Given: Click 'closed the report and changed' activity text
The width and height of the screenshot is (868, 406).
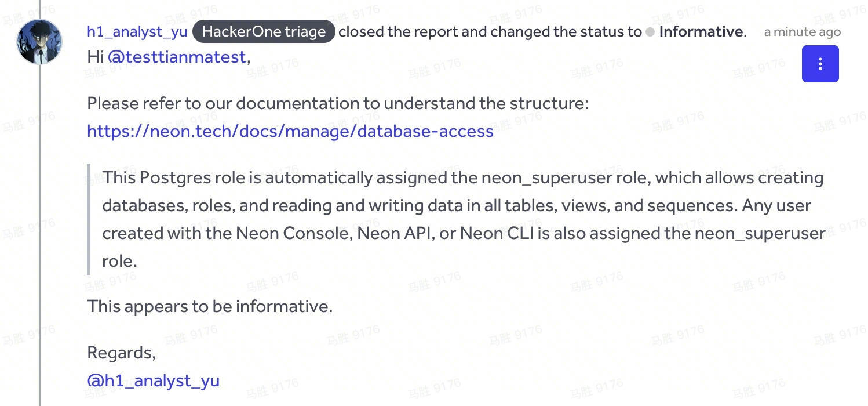Looking at the screenshot, I should [490, 32].
